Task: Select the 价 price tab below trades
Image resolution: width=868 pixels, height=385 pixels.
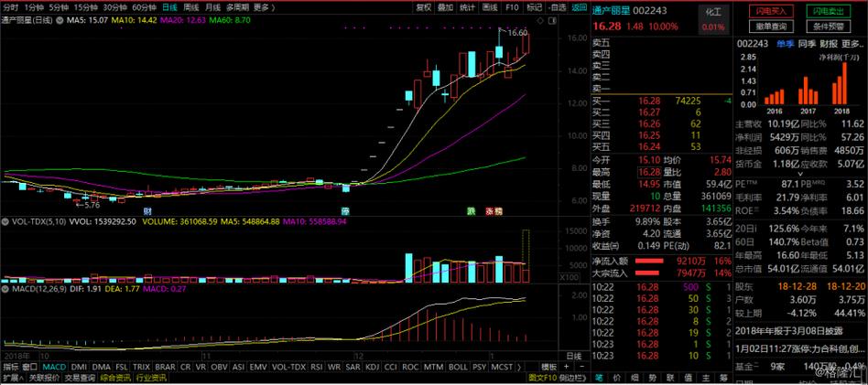Action: (x=615, y=378)
